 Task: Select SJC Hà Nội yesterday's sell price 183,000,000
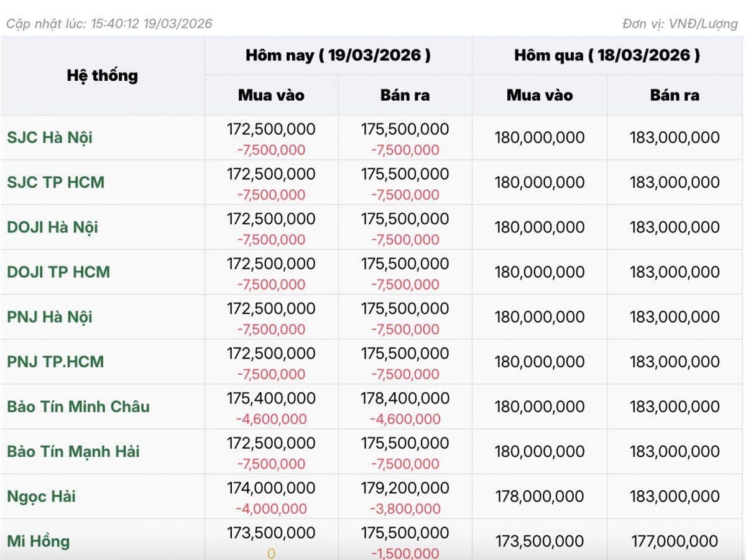[675, 137]
